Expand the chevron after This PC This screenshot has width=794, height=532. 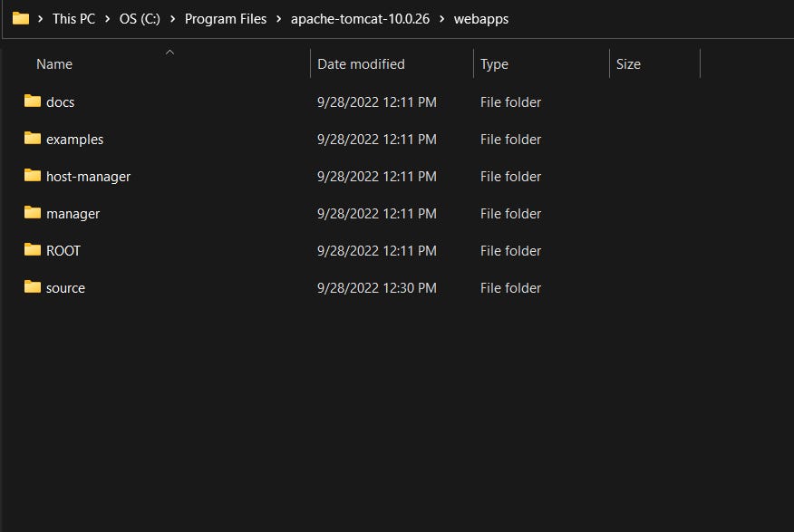coord(107,19)
